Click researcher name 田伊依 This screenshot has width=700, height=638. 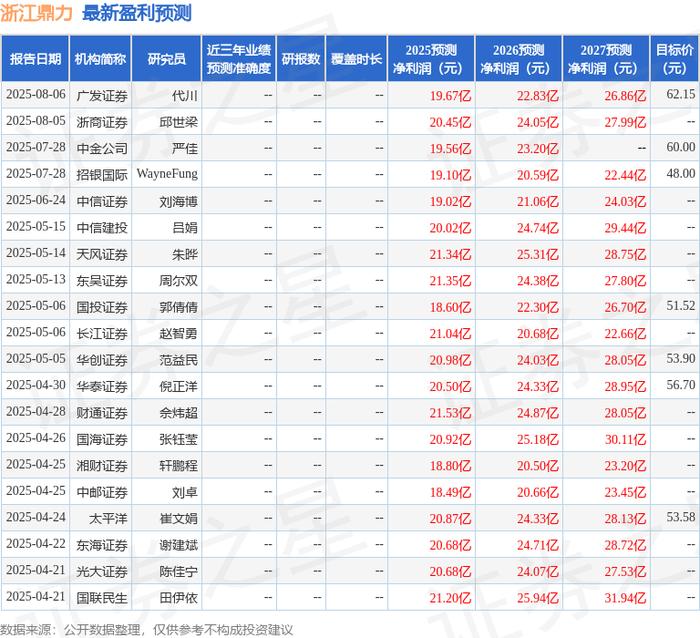pyautogui.click(x=179, y=597)
